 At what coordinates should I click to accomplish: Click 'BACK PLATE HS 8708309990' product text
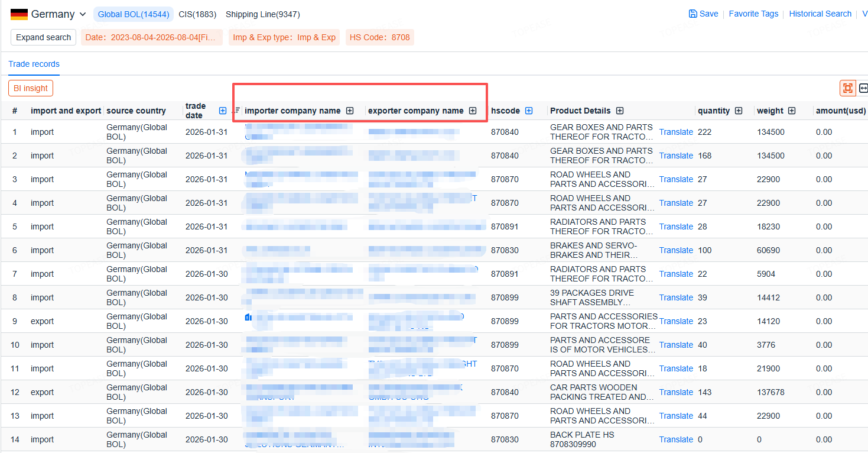[x=582, y=439]
